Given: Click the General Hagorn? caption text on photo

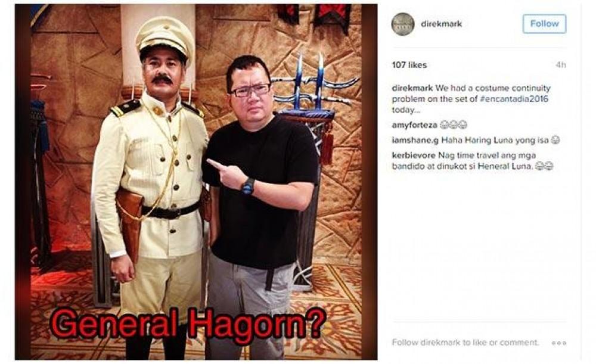Looking at the screenshot, I should point(188,323).
